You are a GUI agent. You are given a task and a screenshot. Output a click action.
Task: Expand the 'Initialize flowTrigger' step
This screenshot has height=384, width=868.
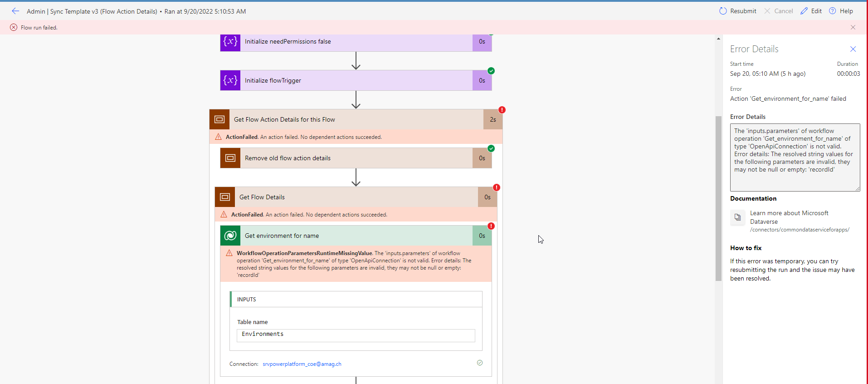(x=356, y=80)
